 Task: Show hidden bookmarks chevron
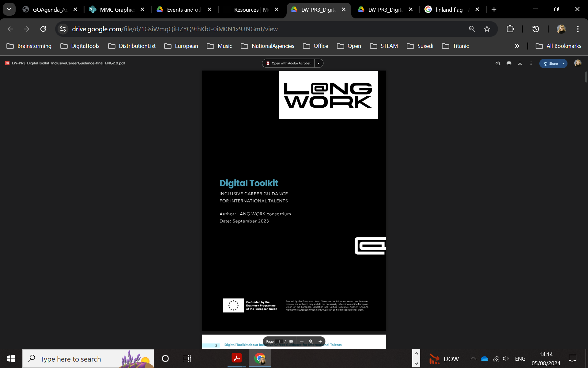(x=517, y=46)
